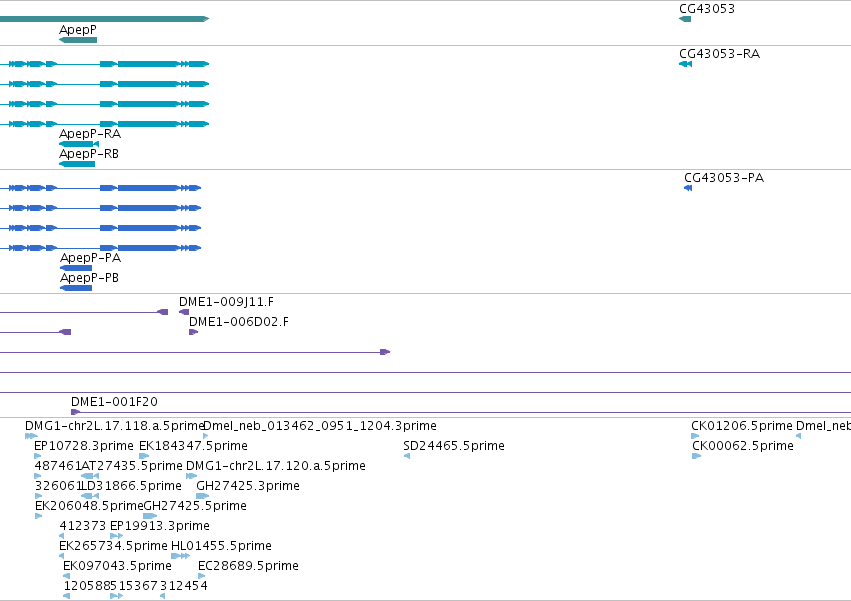Click the ApepP-PB protein label
This screenshot has width=851, height=601.
[x=89, y=277]
